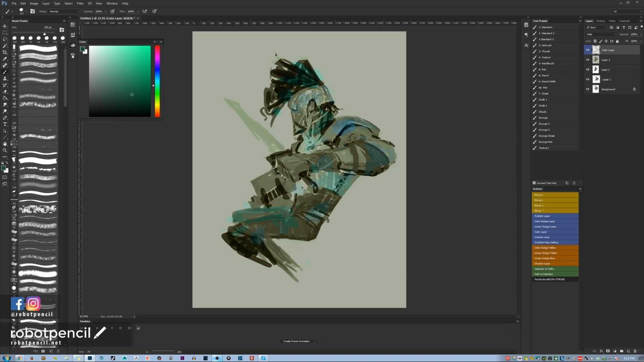Select the Lasso tool
The image size is (644, 362).
[x=5, y=39]
